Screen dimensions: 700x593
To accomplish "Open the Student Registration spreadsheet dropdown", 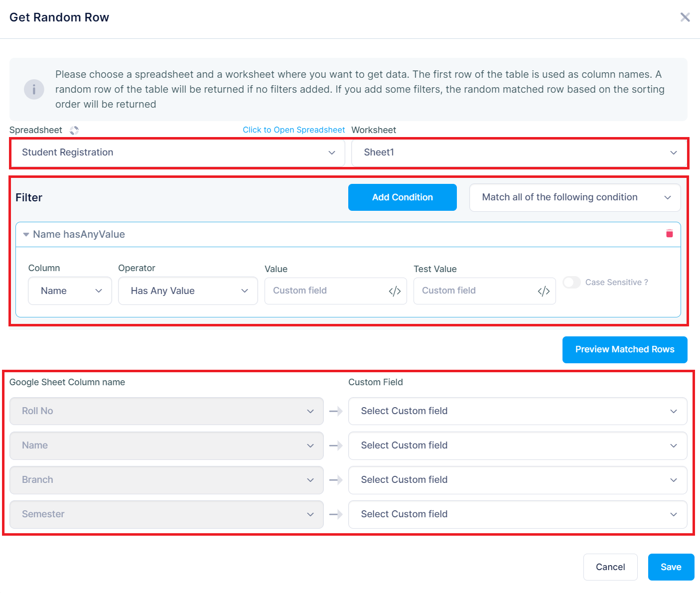I will [x=177, y=152].
